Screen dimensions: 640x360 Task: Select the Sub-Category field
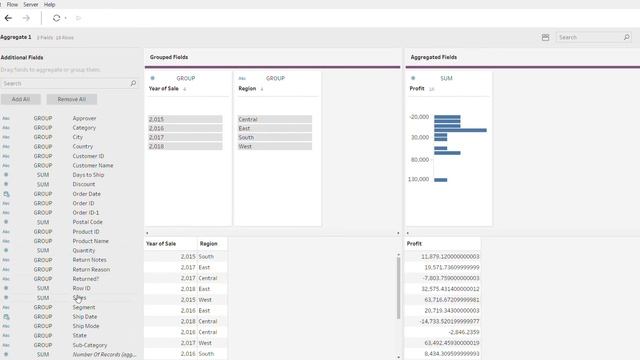click(x=90, y=345)
